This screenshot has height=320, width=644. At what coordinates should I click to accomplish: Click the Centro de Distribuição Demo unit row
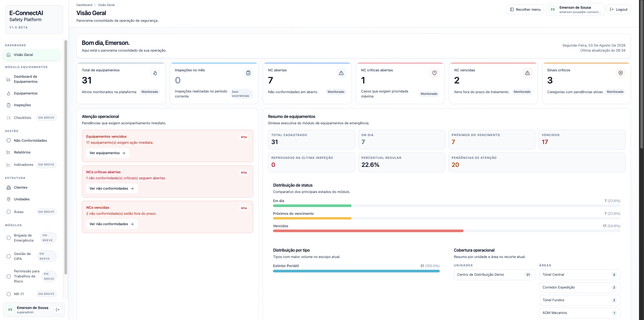coord(494,275)
